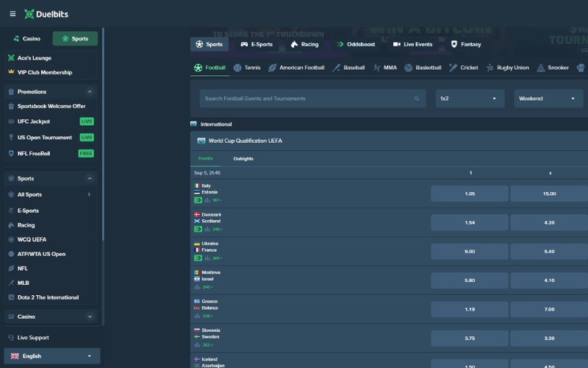
Task: Bet on Greece win at 1.19
Action: pos(470,309)
